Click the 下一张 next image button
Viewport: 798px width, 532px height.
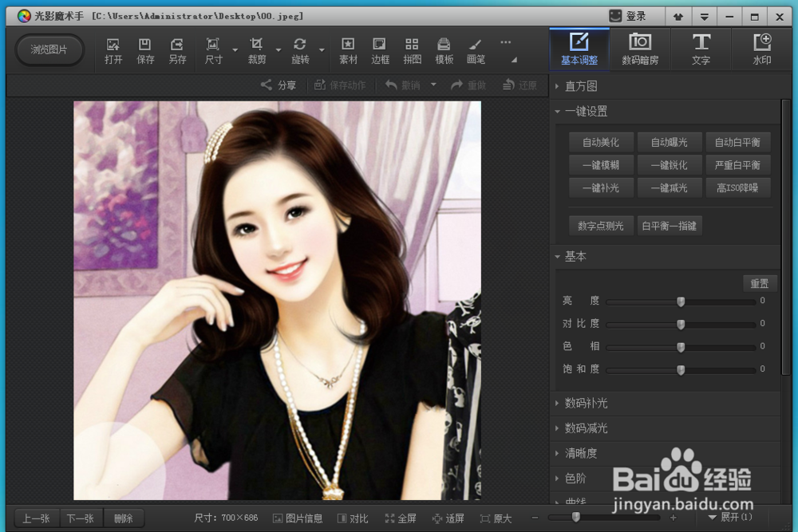pyautogui.click(x=81, y=518)
